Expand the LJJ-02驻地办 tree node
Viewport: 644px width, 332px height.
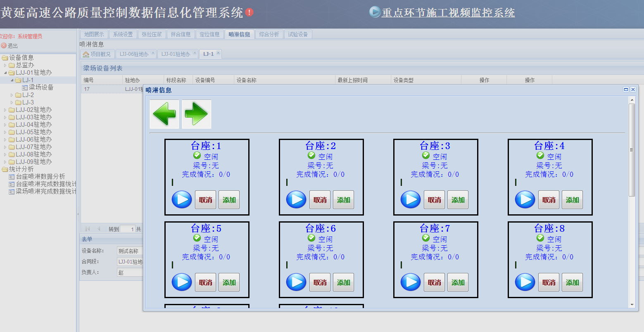(5, 110)
